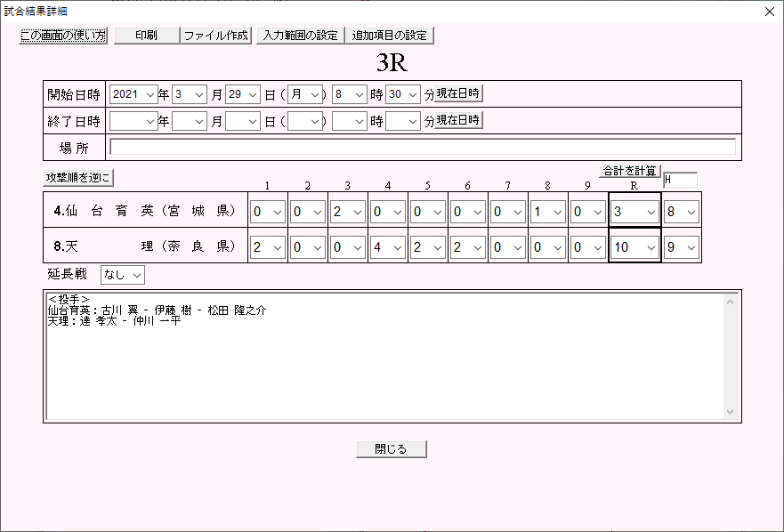The width and height of the screenshot is (784, 532).
Task: Open 天理 R total dropdown showing 10
Action: [x=634, y=247]
